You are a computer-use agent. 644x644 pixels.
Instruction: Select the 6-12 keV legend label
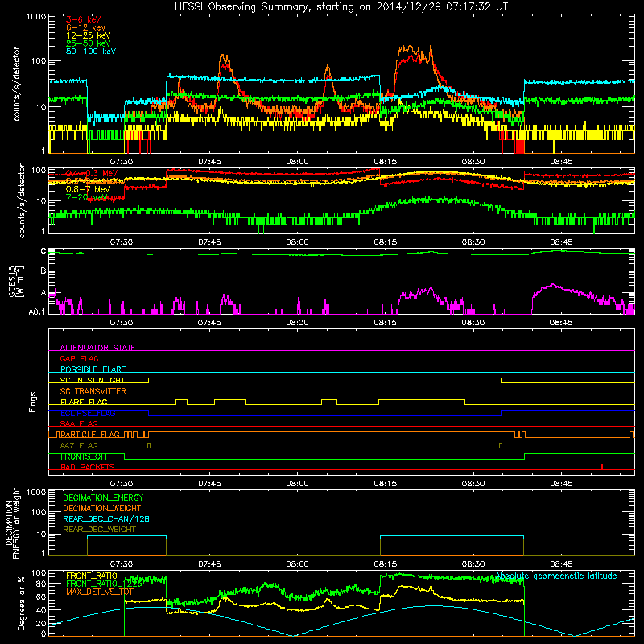click(85, 27)
